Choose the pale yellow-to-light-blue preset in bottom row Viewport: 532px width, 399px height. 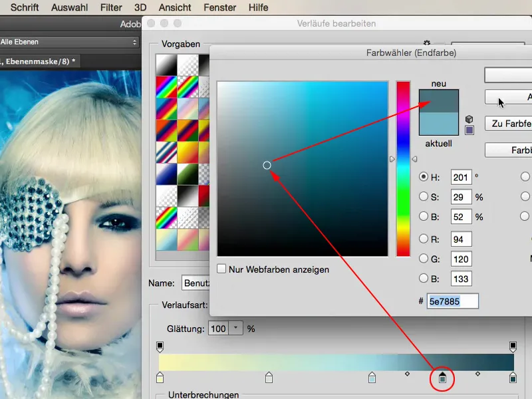(167, 239)
